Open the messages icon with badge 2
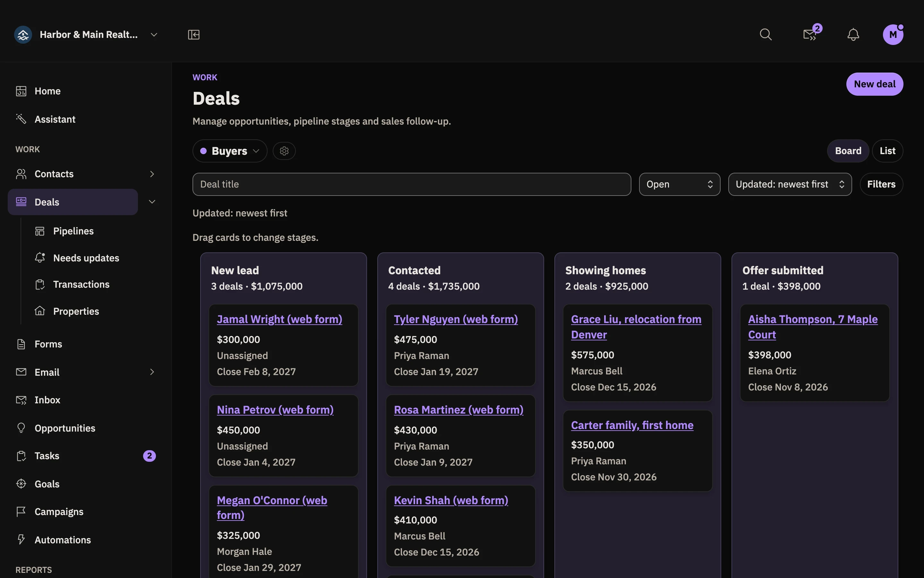Screen dimensions: 924x578 point(810,35)
